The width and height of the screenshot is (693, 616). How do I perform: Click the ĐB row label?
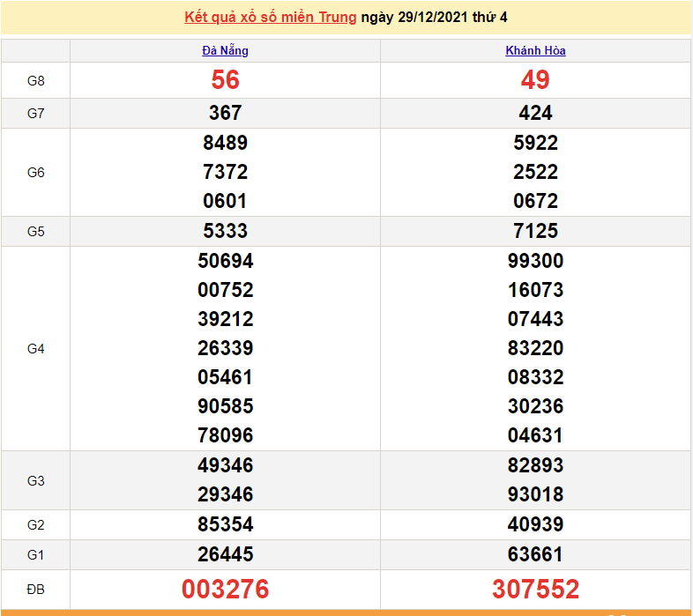[35, 590]
